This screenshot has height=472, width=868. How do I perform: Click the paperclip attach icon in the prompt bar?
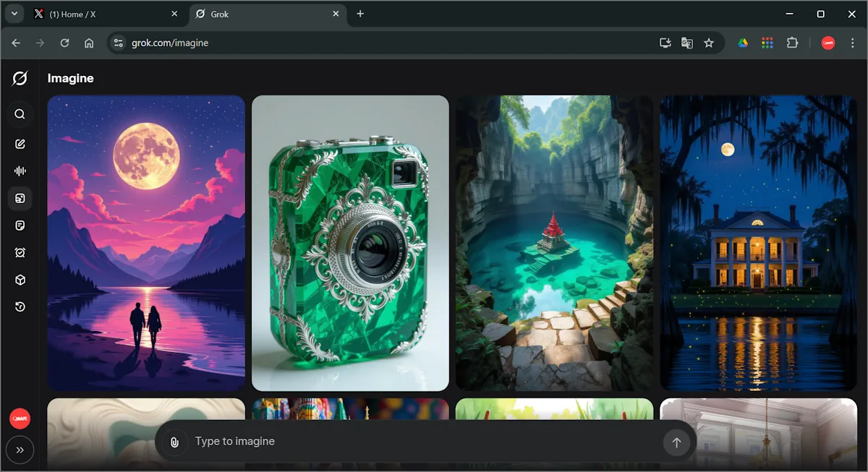pos(174,442)
